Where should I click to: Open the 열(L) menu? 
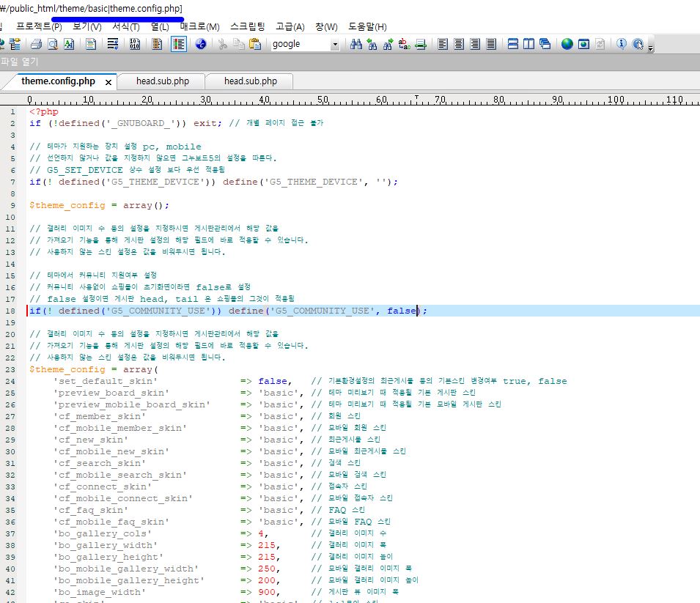pyautogui.click(x=160, y=27)
